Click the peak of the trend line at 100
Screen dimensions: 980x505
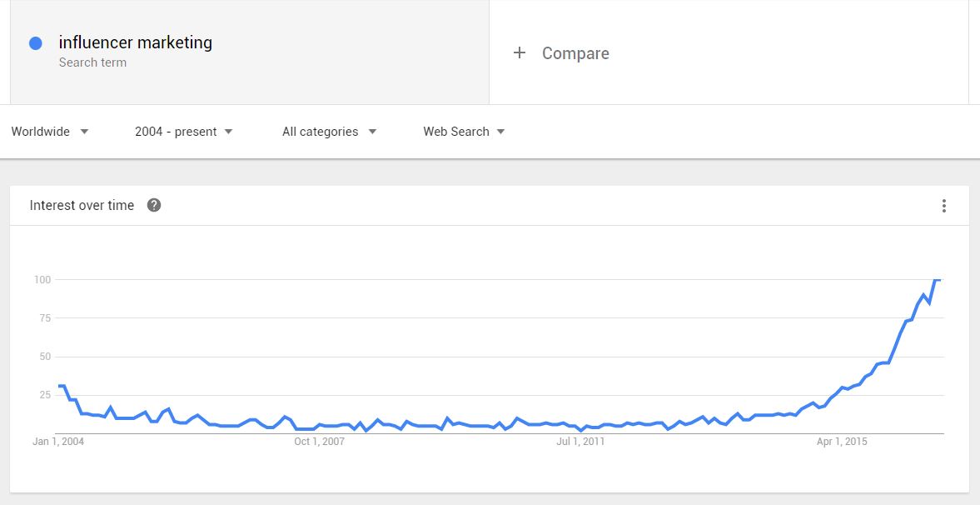point(937,280)
